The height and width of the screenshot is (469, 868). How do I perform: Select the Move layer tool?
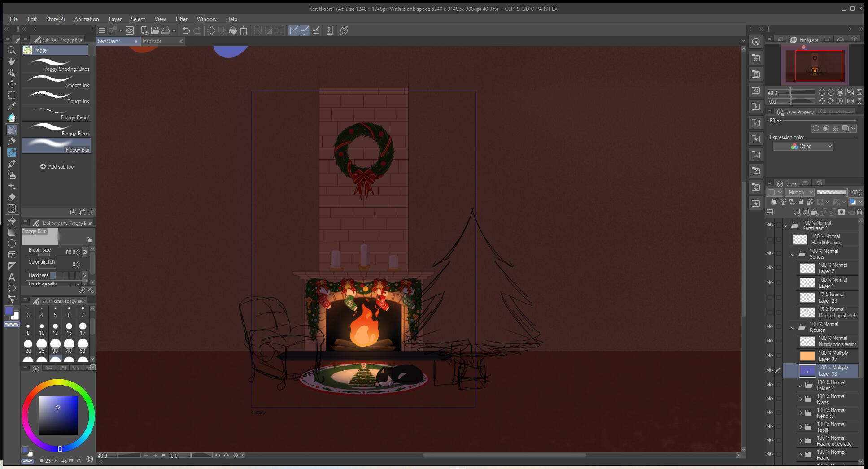12,84
